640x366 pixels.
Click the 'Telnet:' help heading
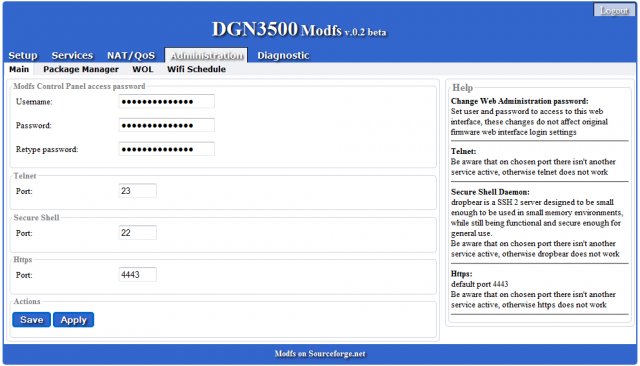(463, 151)
